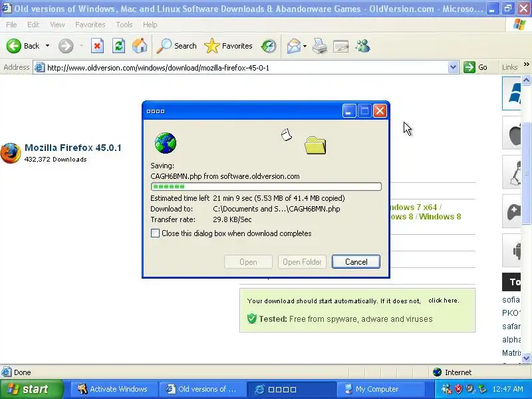Select the Apple Mac category sidebar icon
Viewport: 532px width, 399px height.
tap(511, 132)
